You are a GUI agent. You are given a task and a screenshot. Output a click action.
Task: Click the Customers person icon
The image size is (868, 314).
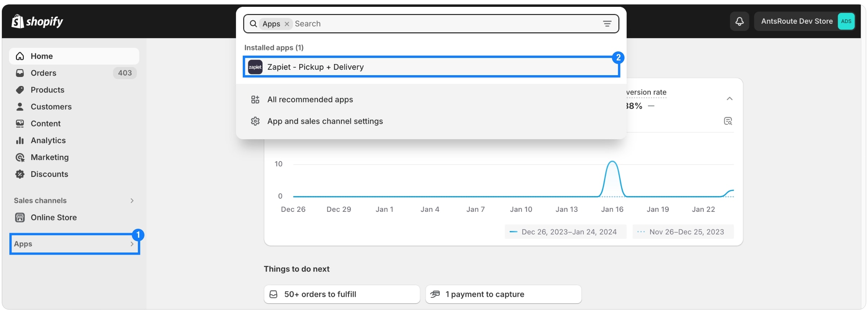pos(20,107)
